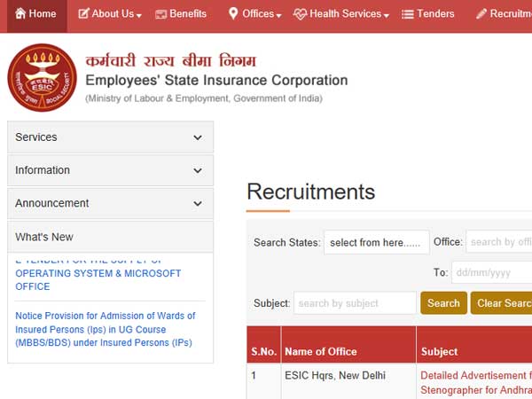Expand the Announcement sidebar section

click(110, 203)
